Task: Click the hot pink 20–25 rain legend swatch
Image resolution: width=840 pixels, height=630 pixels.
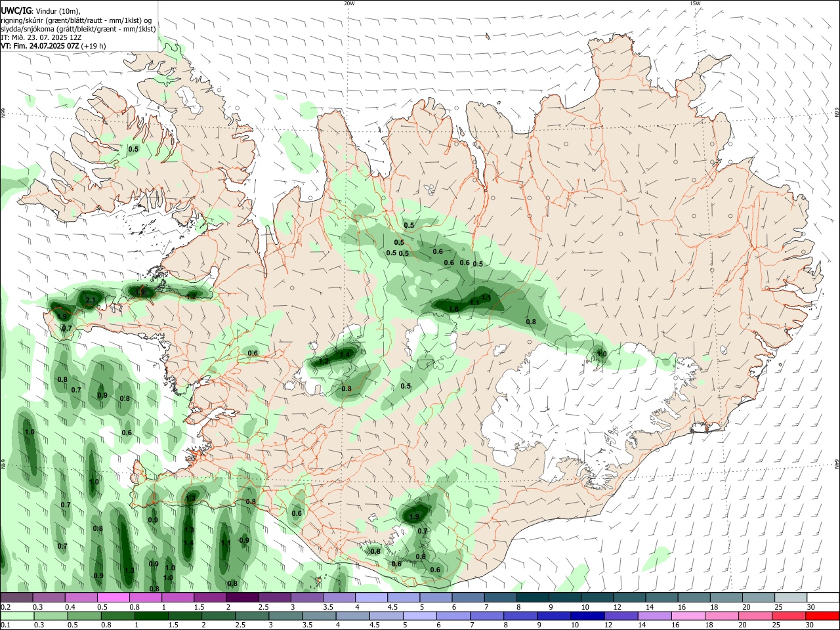Action: point(756,616)
